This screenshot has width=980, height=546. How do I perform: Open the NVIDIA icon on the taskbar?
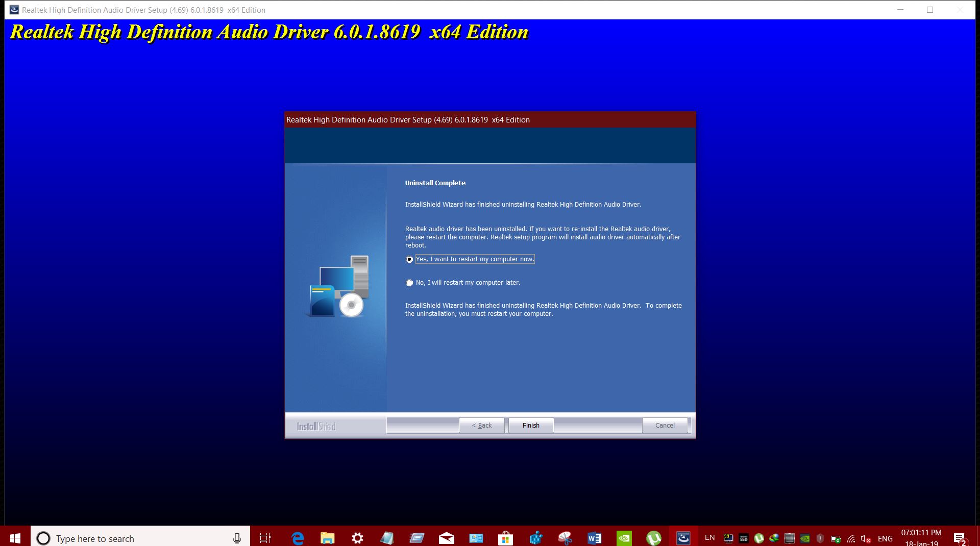(624, 538)
